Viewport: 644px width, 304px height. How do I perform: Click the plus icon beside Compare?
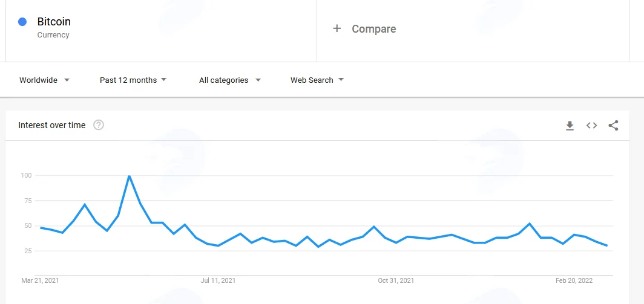337,28
